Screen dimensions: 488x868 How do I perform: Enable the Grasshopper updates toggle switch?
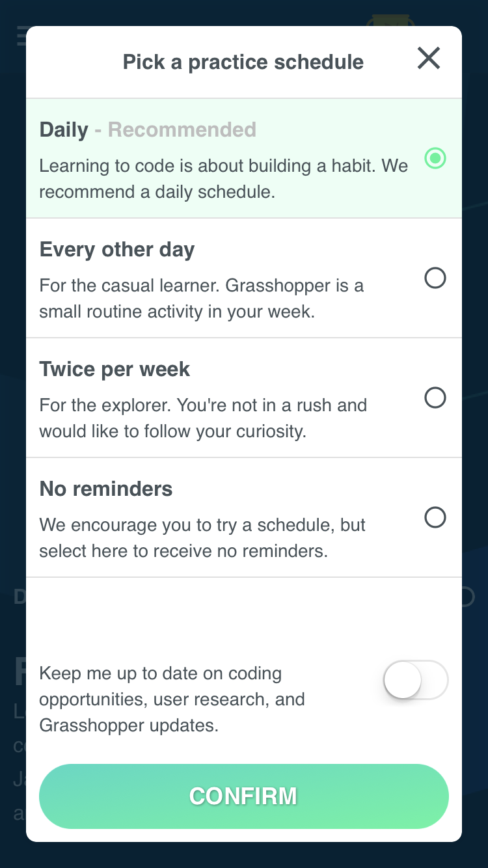pos(416,680)
